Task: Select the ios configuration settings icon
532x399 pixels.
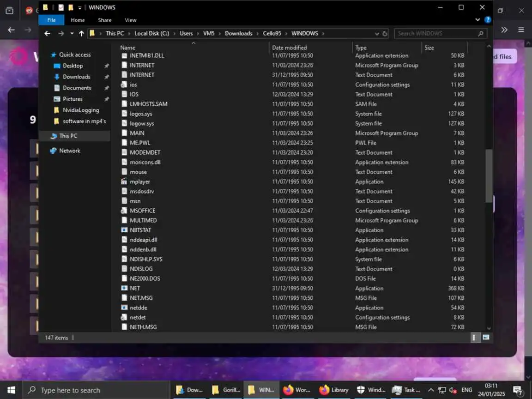Action: click(x=124, y=85)
